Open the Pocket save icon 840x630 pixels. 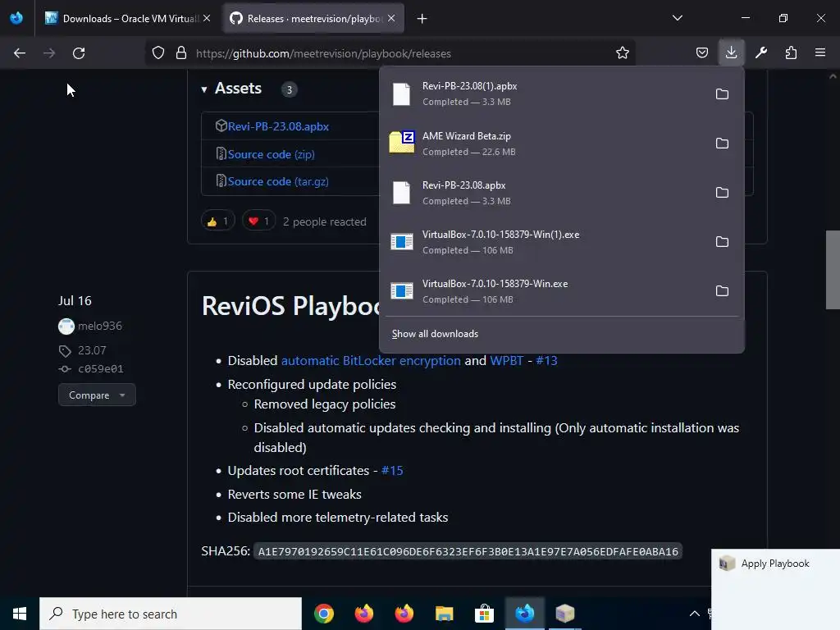coord(702,53)
